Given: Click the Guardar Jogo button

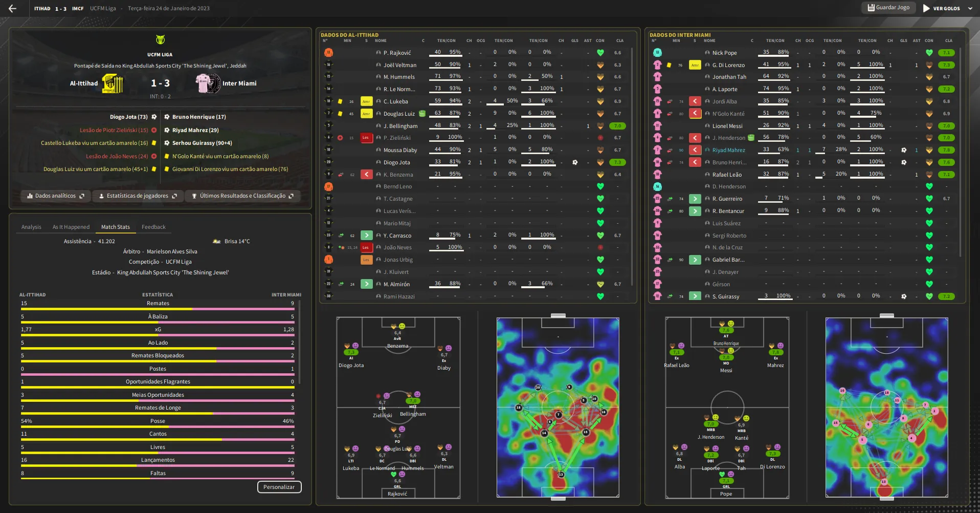Looking at the screenshot, I should point(888,8).
